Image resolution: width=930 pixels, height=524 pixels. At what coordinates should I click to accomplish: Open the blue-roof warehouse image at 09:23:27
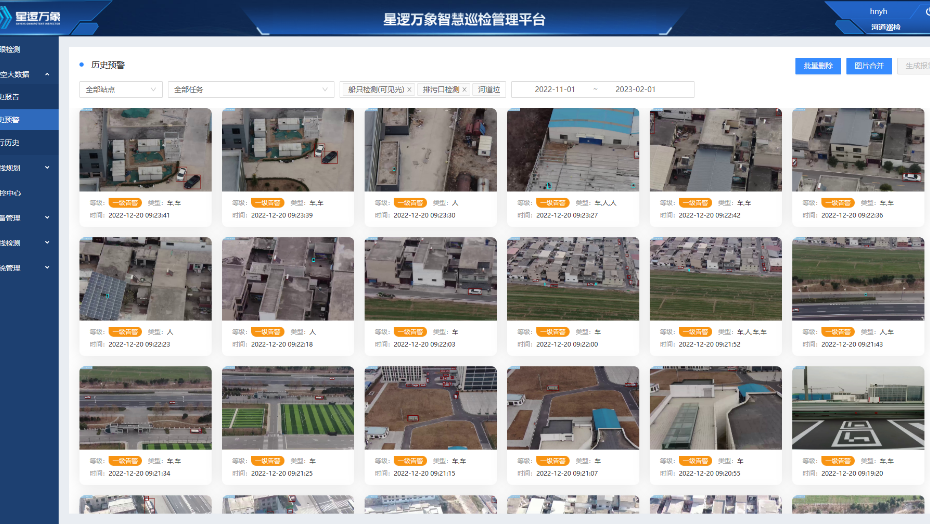click(573, 150)
